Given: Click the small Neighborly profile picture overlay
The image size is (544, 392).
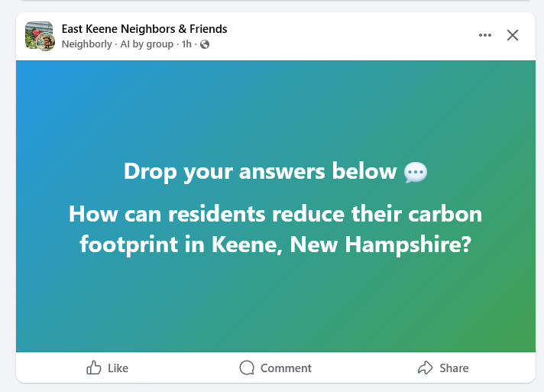Looking at the screenshot, I should [47, 44].
